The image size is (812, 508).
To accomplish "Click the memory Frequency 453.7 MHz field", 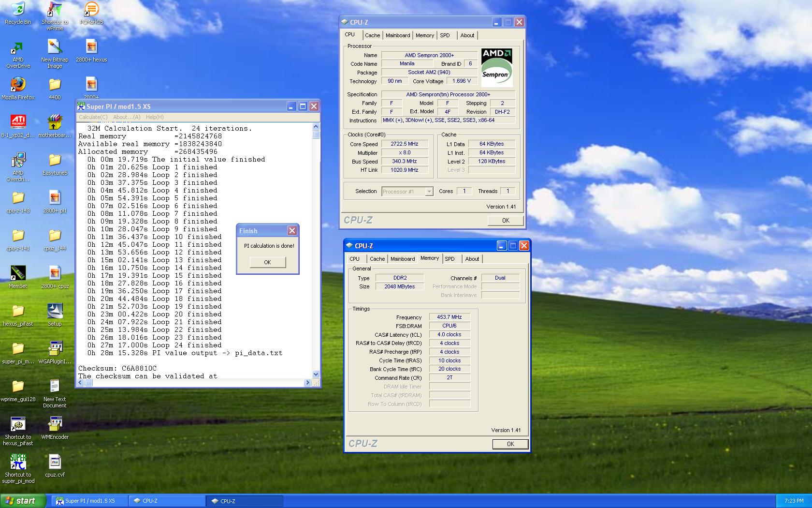I will (449, 317).
